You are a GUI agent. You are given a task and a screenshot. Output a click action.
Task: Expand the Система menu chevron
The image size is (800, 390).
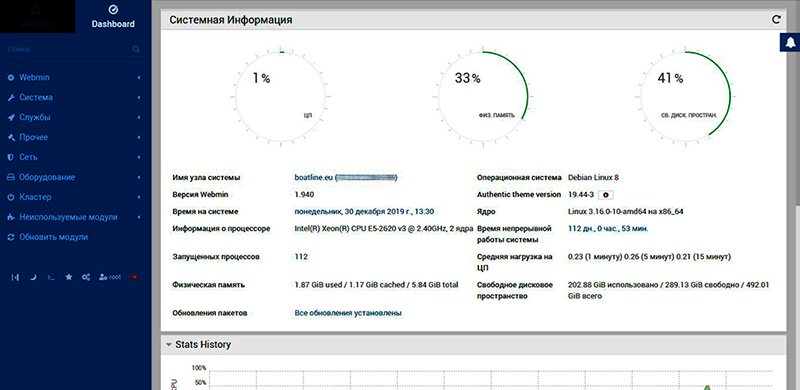pos(139,98)
